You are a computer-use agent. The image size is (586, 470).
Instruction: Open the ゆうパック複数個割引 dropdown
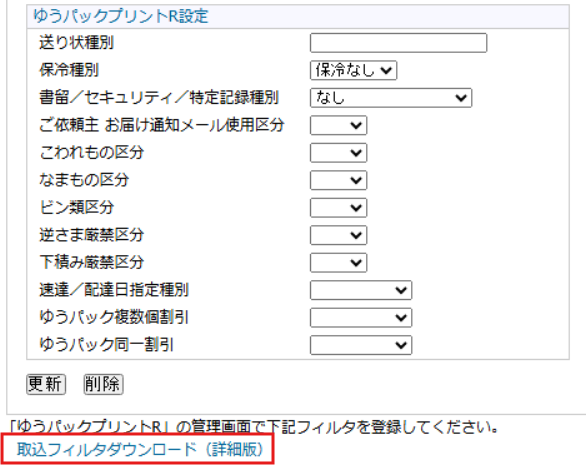coord(361,318)
